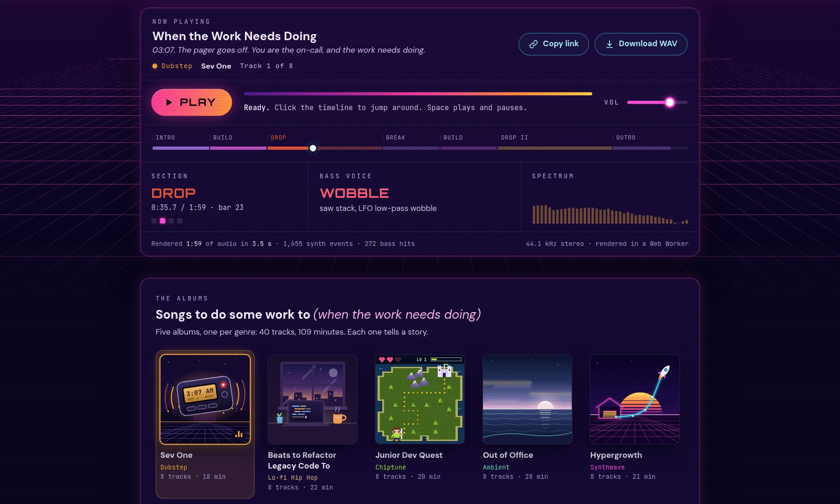Click the gradient playback progress bar

(418, 94)
